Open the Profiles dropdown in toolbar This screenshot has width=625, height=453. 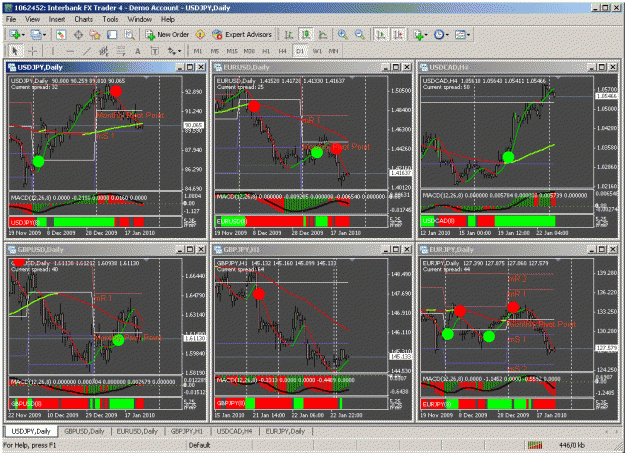(38, 35)
